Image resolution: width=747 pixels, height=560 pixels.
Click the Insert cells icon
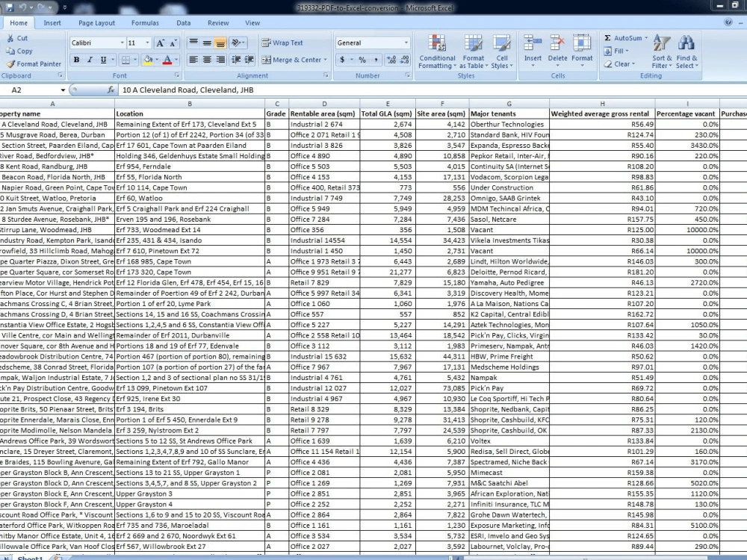pyautogui.click(x=533, y=43)
